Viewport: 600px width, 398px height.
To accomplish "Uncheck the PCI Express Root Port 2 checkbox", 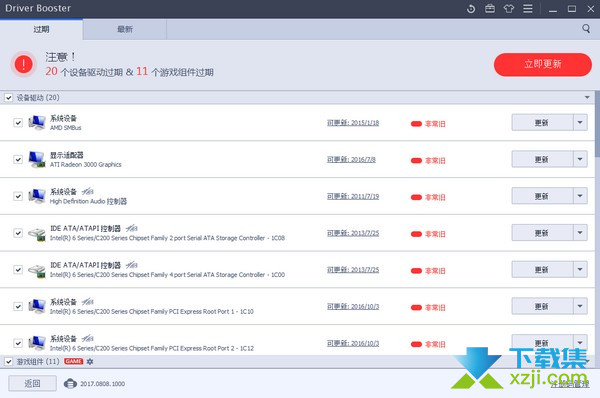I will tap(18, 343).
